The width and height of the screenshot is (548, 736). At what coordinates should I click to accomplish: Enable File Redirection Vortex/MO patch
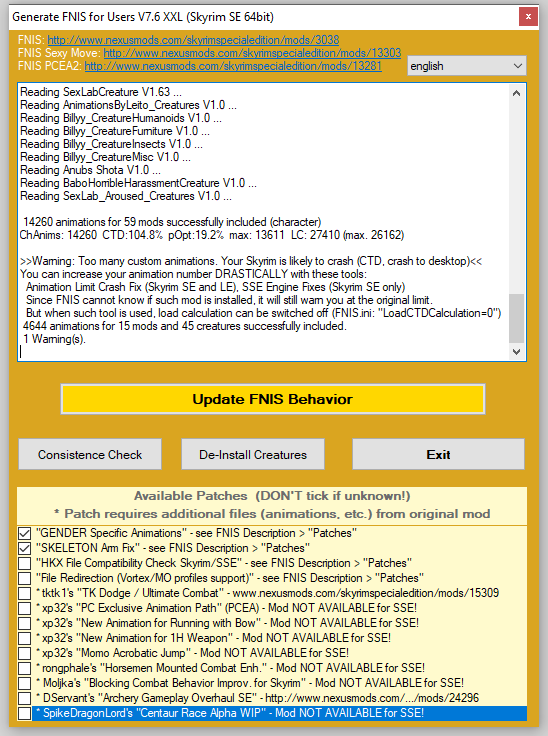pos(24,578)
